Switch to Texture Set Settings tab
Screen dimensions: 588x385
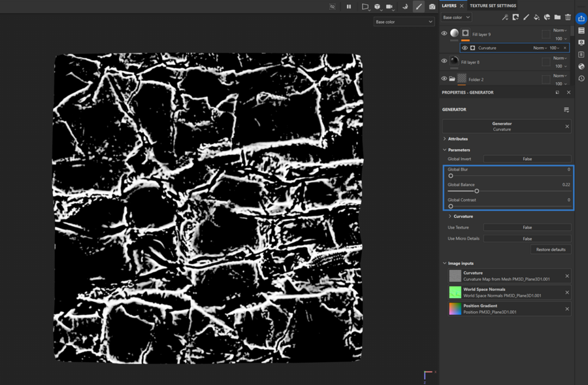493,6
